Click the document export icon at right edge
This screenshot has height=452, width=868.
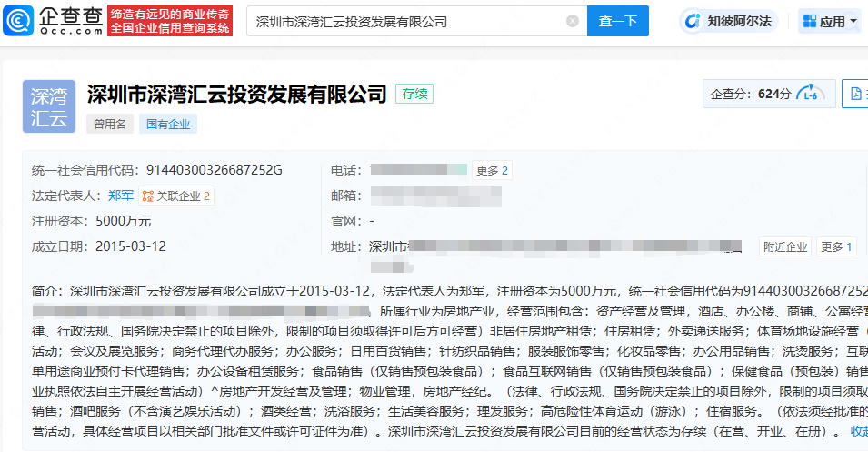point(855,94)
